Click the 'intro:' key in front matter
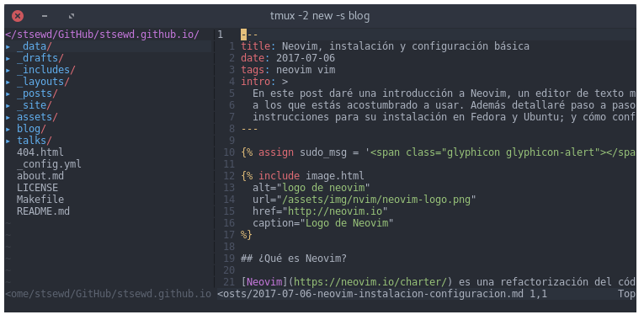644x320 pixels. pos(258,82)
